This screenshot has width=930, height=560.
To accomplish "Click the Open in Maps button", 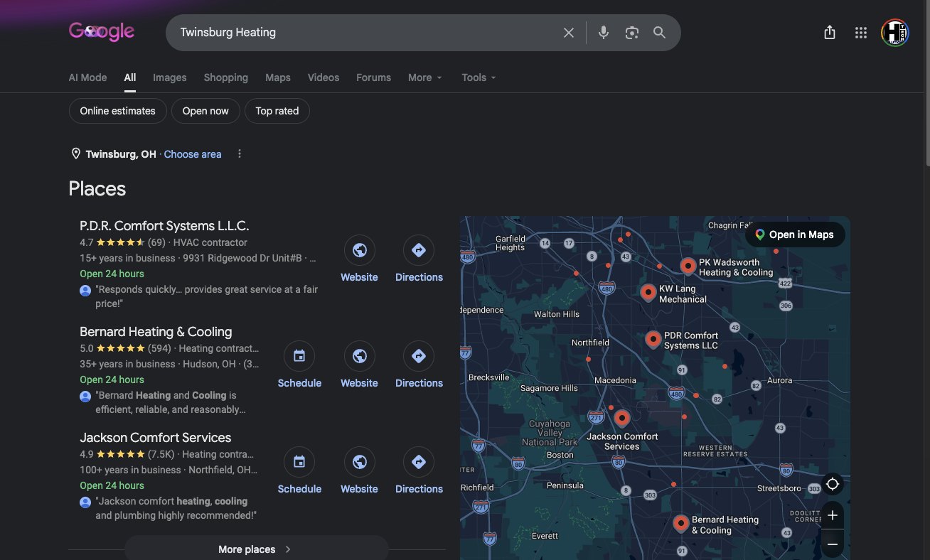I will tap(795, 235).
